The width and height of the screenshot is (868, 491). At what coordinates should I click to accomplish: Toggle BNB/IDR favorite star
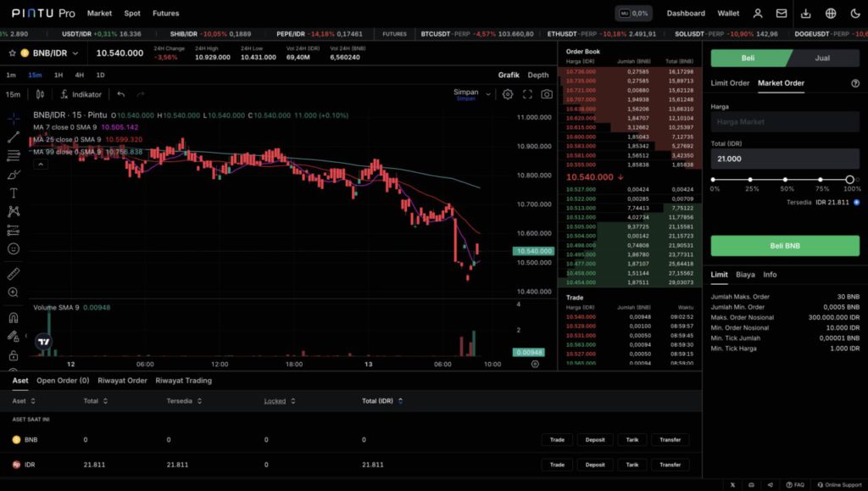[x=12, y=53]
